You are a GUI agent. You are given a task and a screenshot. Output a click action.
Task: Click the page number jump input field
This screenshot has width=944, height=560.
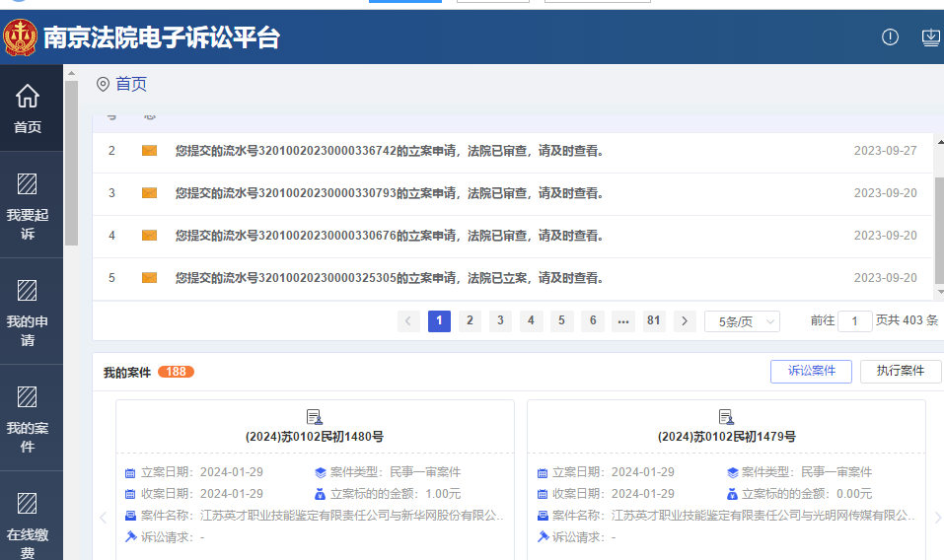(x=854, y=321)
